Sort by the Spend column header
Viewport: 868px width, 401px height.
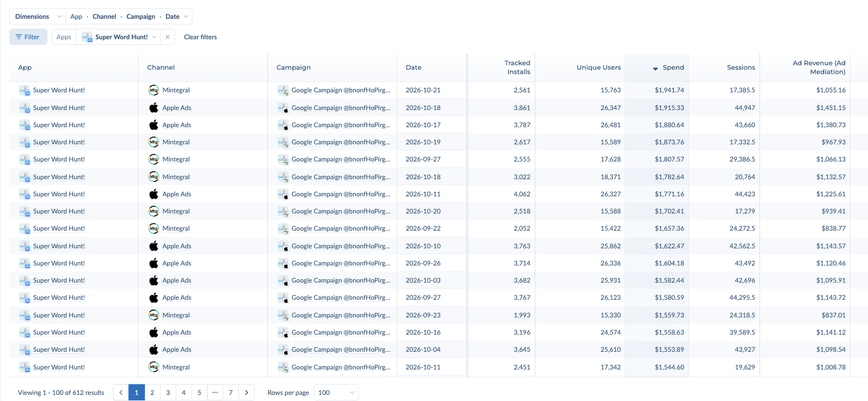[657, 67]
